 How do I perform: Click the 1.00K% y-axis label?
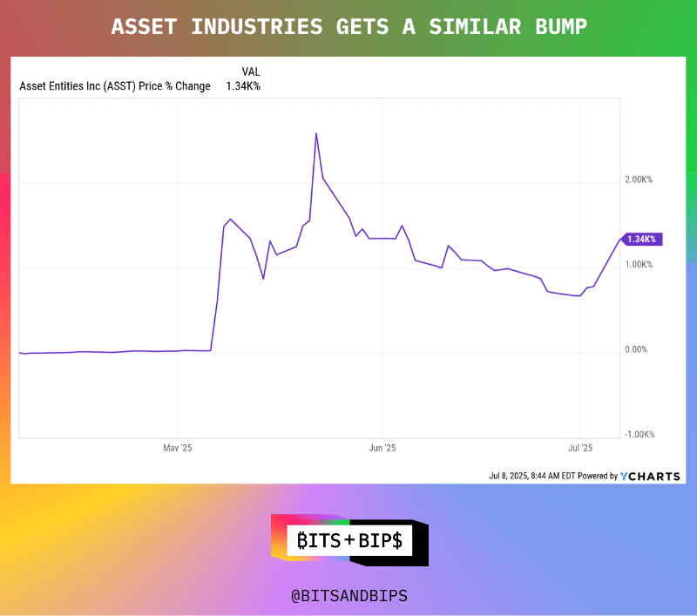(x=639, y=264)
